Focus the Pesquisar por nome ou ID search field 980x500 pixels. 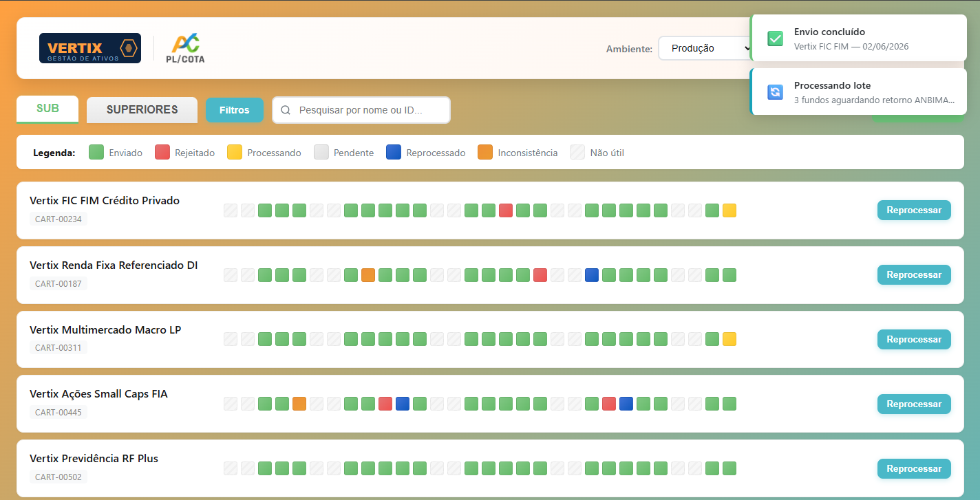(361, 110)
